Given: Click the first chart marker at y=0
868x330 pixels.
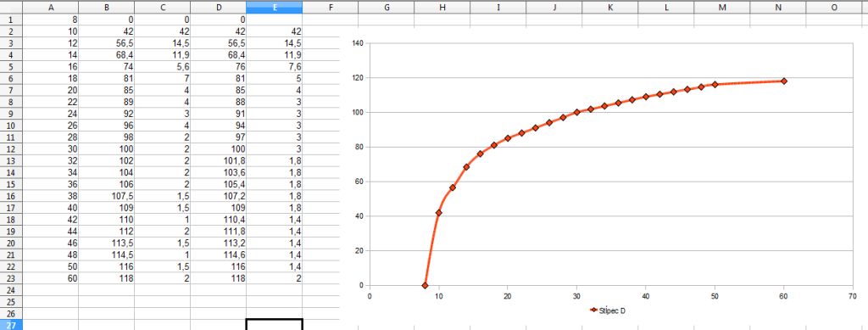Looking at the screenshot, I should 426,285.
